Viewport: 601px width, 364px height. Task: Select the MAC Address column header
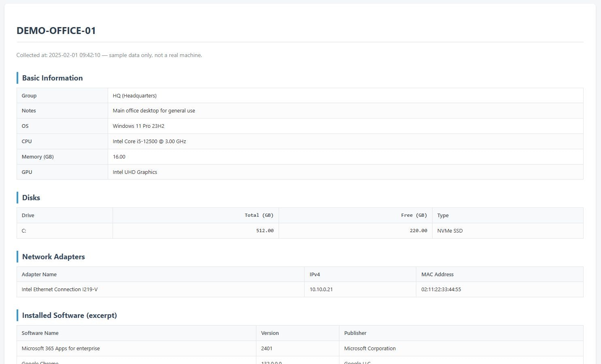[437, 274]
